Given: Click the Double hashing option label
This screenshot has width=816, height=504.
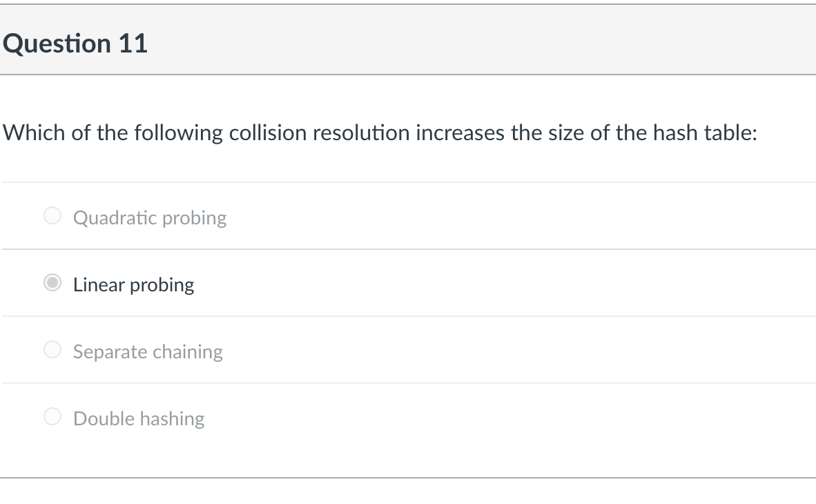Looking at the screenshot, I should pos(138,418).
